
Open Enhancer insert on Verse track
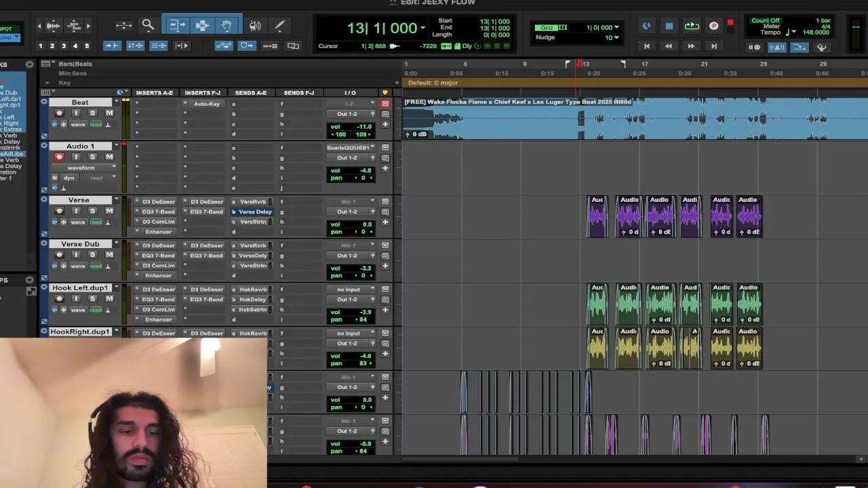[158, 232]
